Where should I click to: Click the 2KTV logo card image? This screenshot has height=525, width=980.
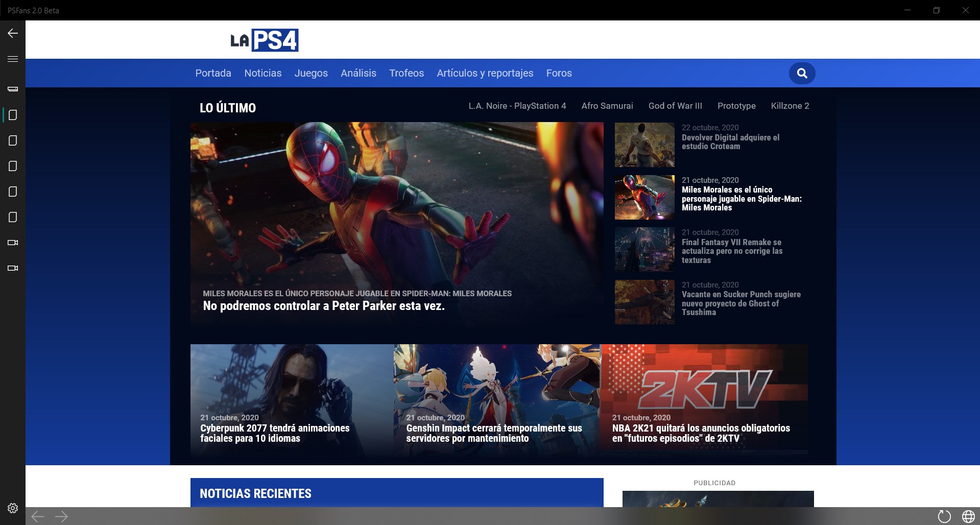(x=705, y=388)
